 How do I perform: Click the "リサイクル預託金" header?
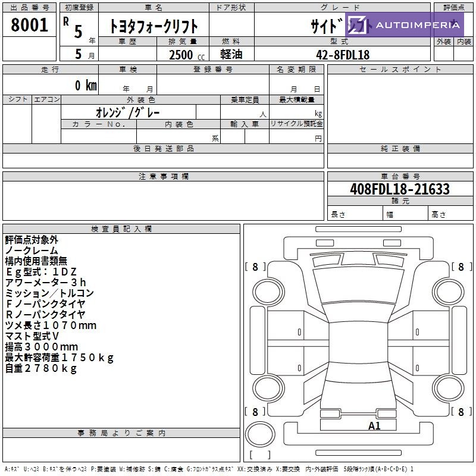click(296, 124)
